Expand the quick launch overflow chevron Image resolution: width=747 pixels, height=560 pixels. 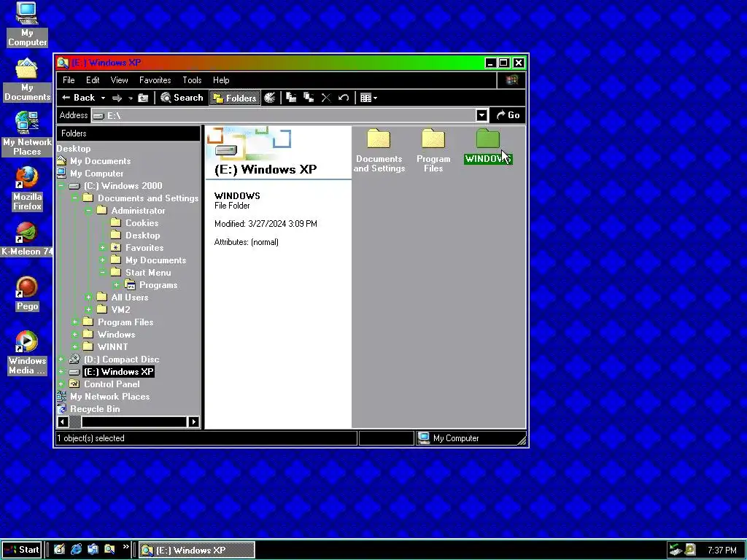(125, 547)
